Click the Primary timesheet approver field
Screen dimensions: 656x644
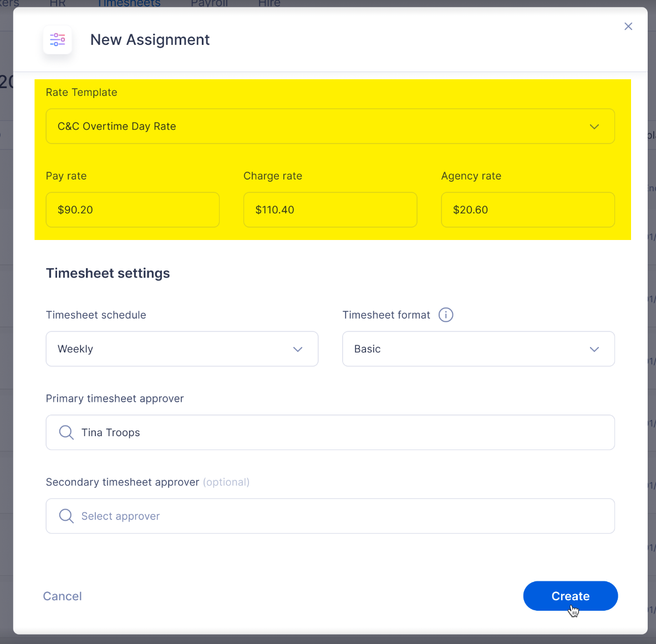(x=330, y=432)
